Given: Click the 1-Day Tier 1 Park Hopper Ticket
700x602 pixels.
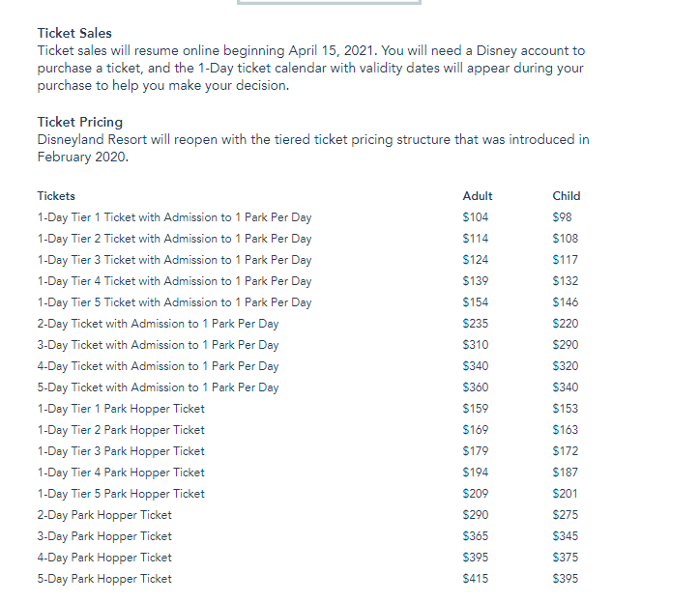Looking at the screenshot, I should point(121,409).
